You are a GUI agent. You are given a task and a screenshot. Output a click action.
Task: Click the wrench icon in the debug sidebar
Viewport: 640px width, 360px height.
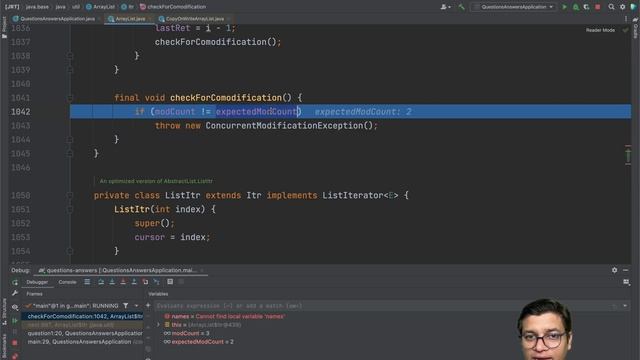click(15, 293)
